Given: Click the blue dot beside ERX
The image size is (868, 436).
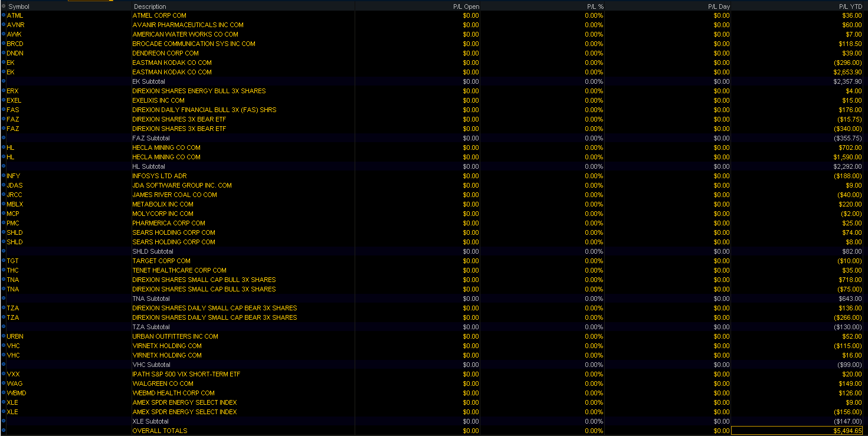Looking at the screenshot, I should click(4, 91).
